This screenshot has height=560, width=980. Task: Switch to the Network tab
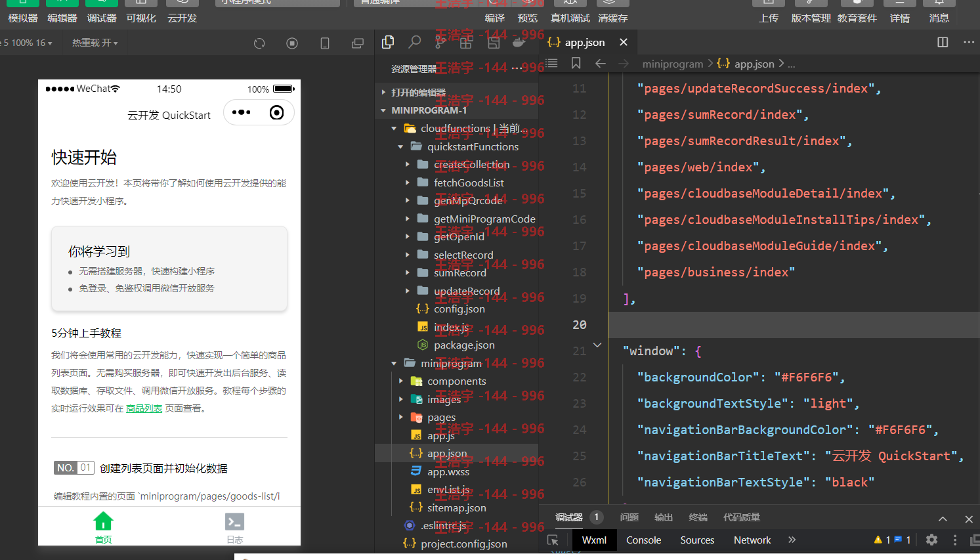click(x=752, y=540)
